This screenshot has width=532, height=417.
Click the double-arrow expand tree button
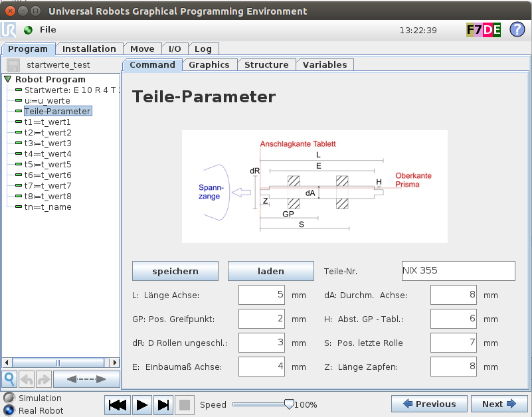(x=87, y=379)
